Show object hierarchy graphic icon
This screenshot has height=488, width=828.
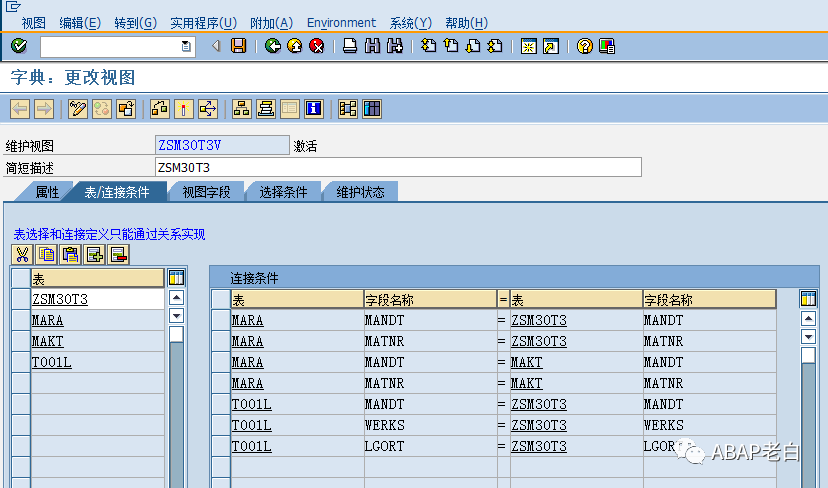pyautogui.click(x=241, y=109)
